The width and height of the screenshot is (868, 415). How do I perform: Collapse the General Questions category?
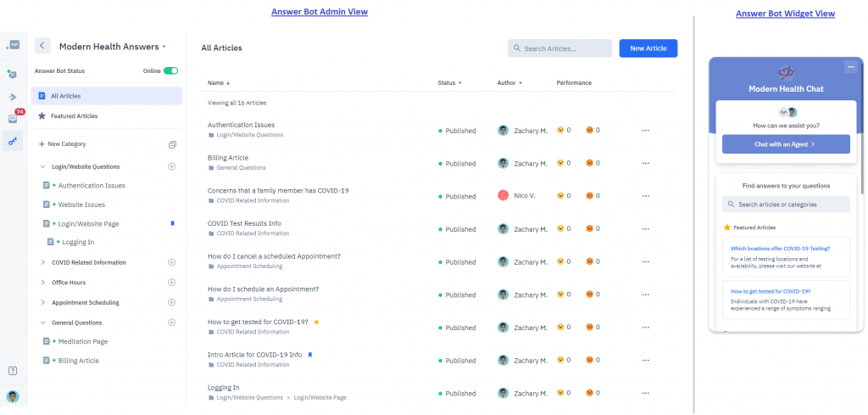click(x=42, y=322)
